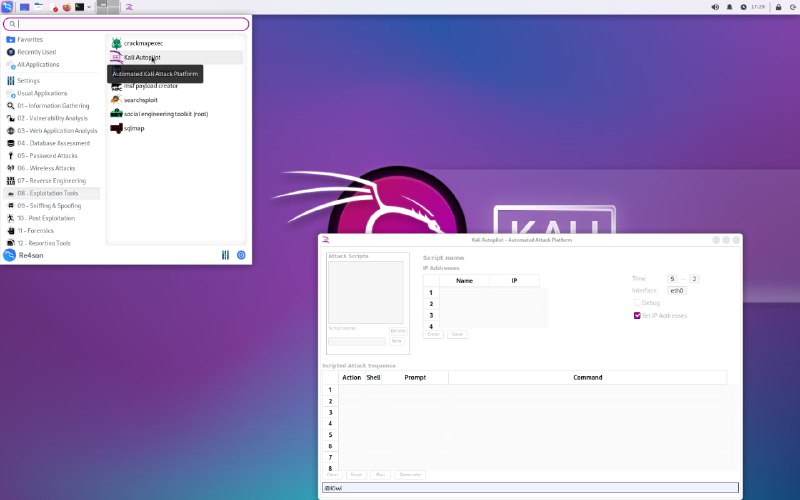The image size is (800, 500).
Task: Click the Time value field showing 5
Action: pos(672,278)
